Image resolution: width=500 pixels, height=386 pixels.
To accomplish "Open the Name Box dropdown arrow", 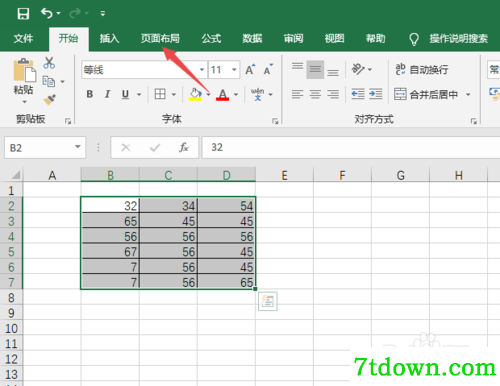I will 78,147.
